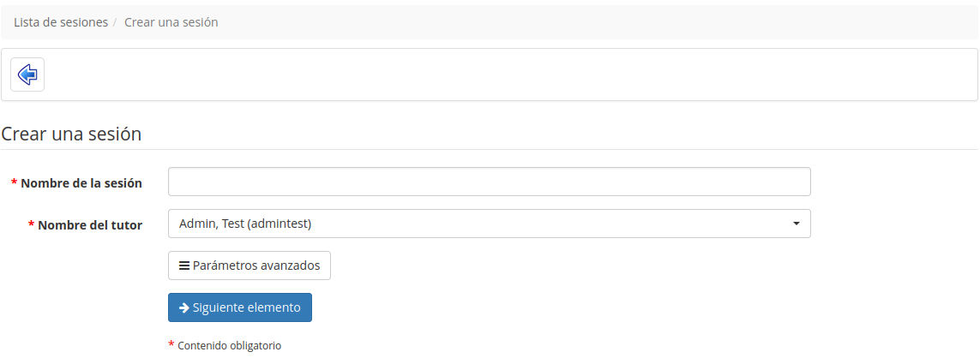Image resolution: width=980 pixels, height=358 pixels.
Task: Click the caret arrow of the tutor dropdown
Action: click(796, 224)
